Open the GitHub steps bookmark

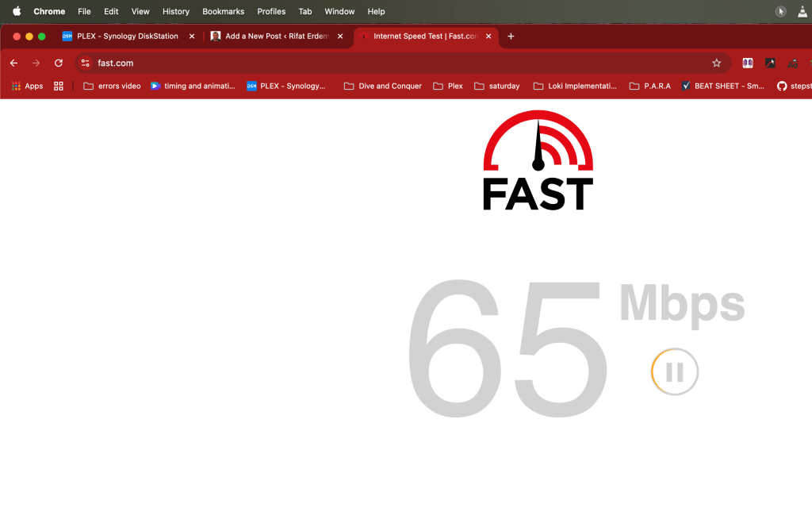coord(795,86)
